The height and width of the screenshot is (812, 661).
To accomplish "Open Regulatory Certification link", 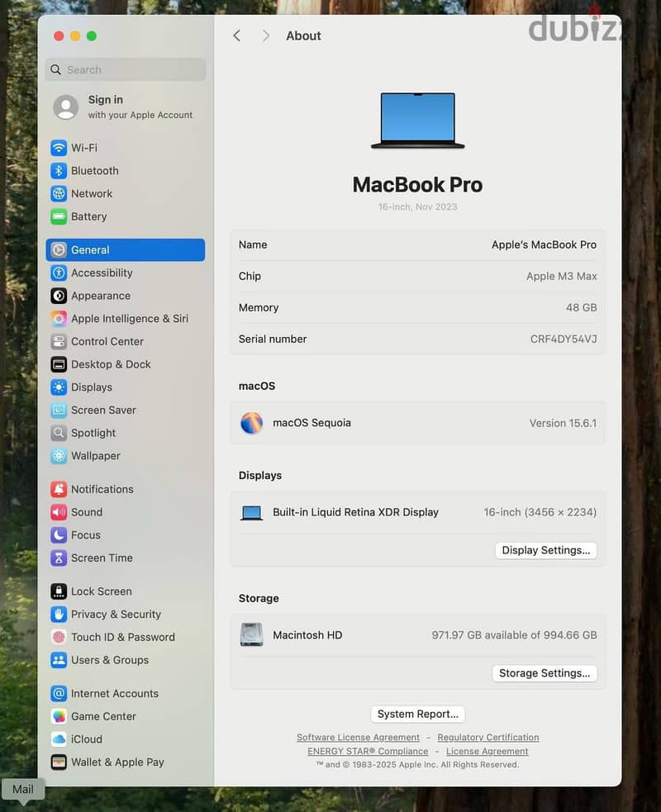I will 488,737.
